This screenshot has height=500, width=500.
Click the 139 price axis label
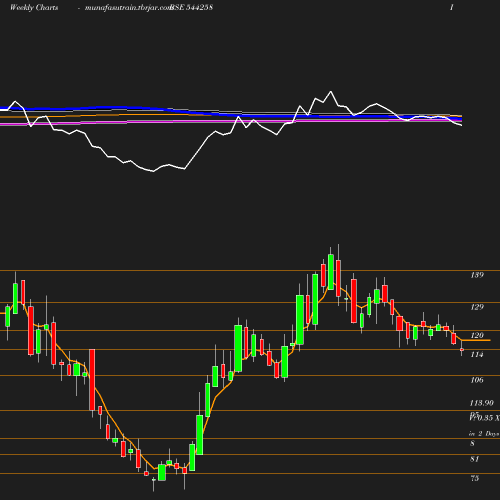[477, 275]
